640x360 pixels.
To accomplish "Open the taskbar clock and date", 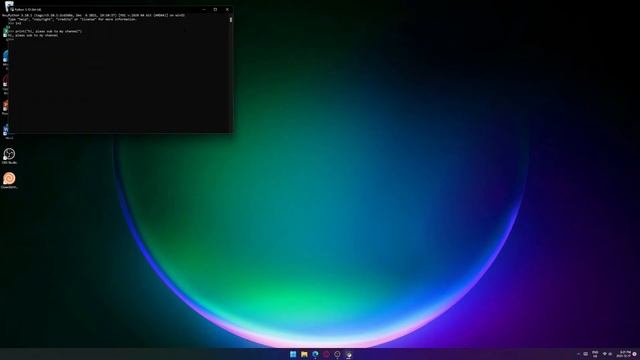I will pyautogui.click(x=624, y=354).
